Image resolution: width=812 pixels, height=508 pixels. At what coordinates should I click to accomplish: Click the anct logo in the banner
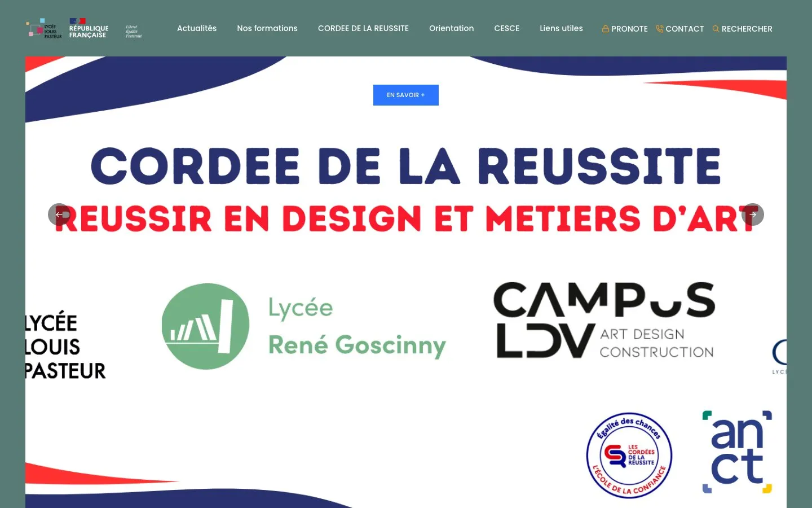tap(737, 452)
